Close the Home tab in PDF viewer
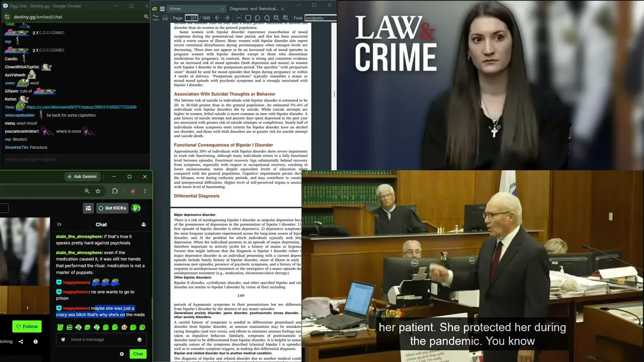Viewport: 644px width, 362px height. [x=222, y=9]
